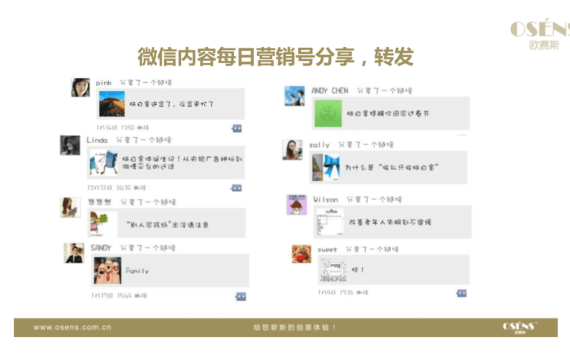Open Linda's shared link card
The width and height of the screenshot is (570, 360).
[166, 163]
